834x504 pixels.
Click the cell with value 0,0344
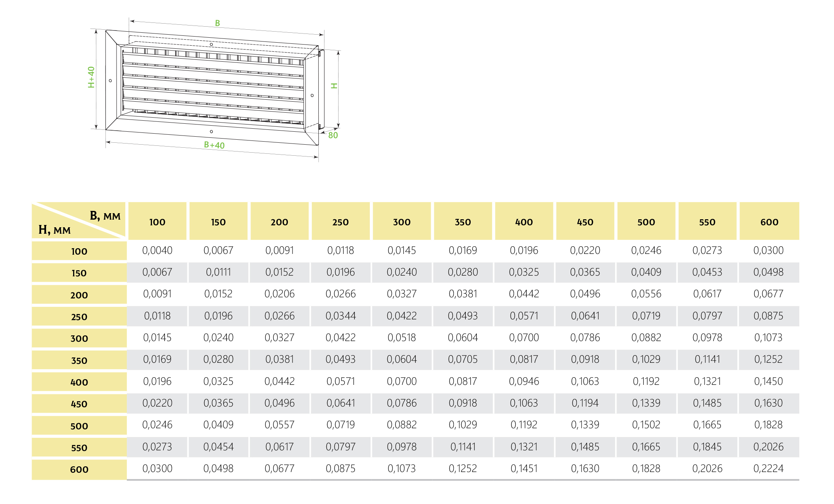point(341,316)
